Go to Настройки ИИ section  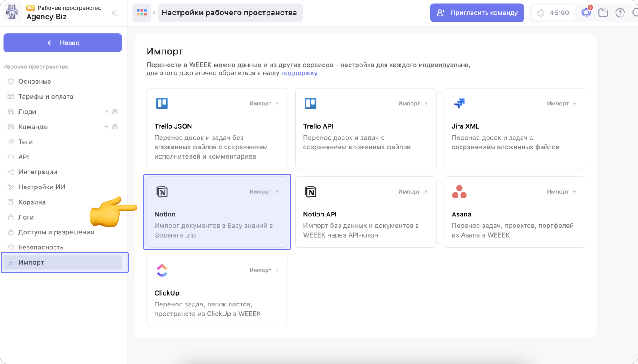(x=42, y=187)
